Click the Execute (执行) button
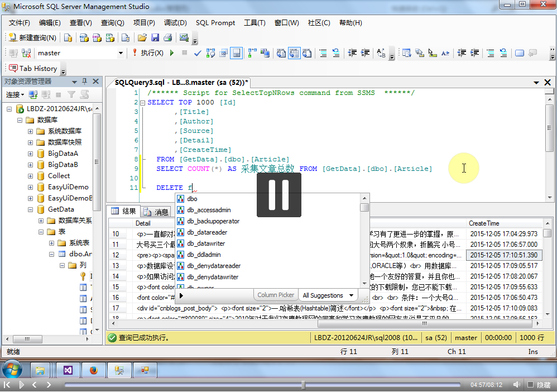 (148, 53)
